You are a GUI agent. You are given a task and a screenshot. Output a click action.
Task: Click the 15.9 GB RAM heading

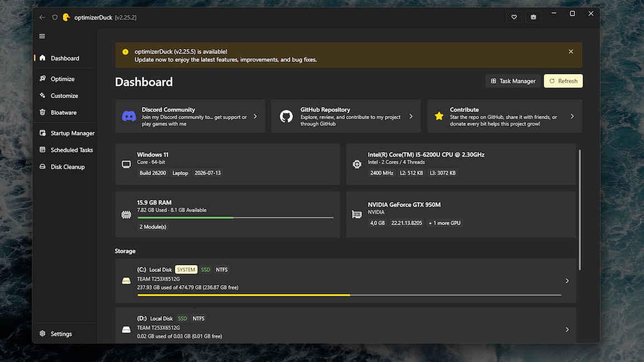click(x=154, y=202)
